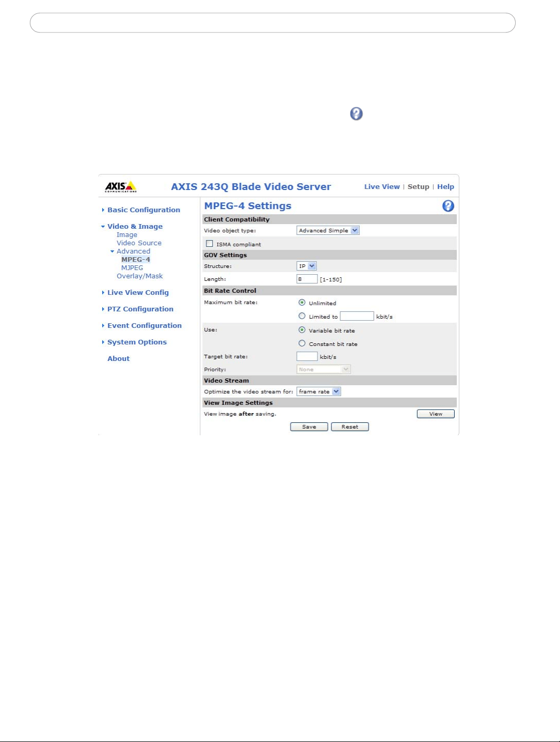Open help via blue question mark in MPEG-4 Settings

(448, 206)
